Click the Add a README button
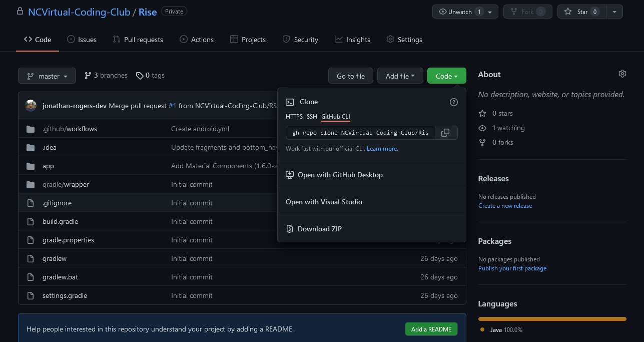The width and height of the screenshot is (644, 342). click(x=431, y=329)
